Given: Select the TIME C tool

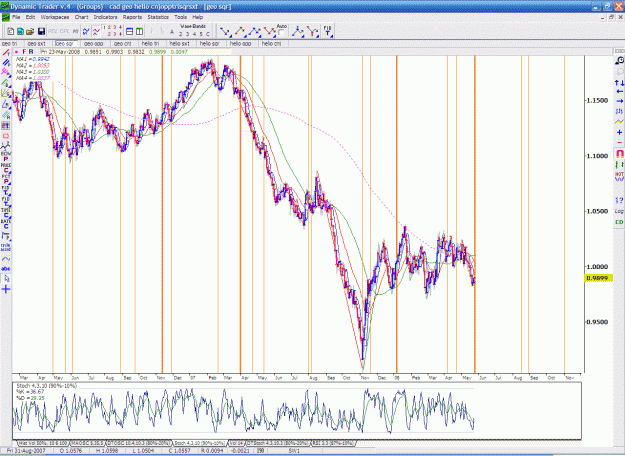Looking at the screenshot, I should (6, 213).
